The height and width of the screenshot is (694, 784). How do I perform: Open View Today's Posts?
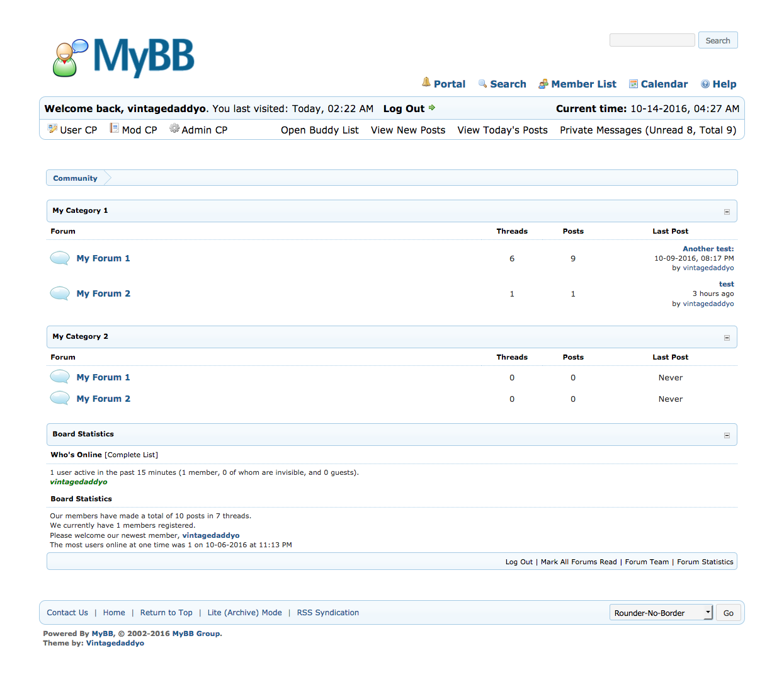point(502,130)
